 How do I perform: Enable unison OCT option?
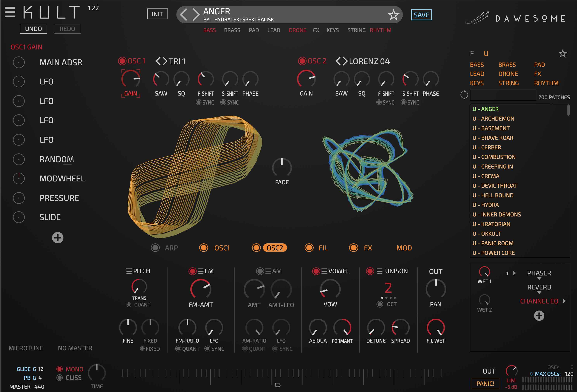pyautogui.click(x=380, y=304)
